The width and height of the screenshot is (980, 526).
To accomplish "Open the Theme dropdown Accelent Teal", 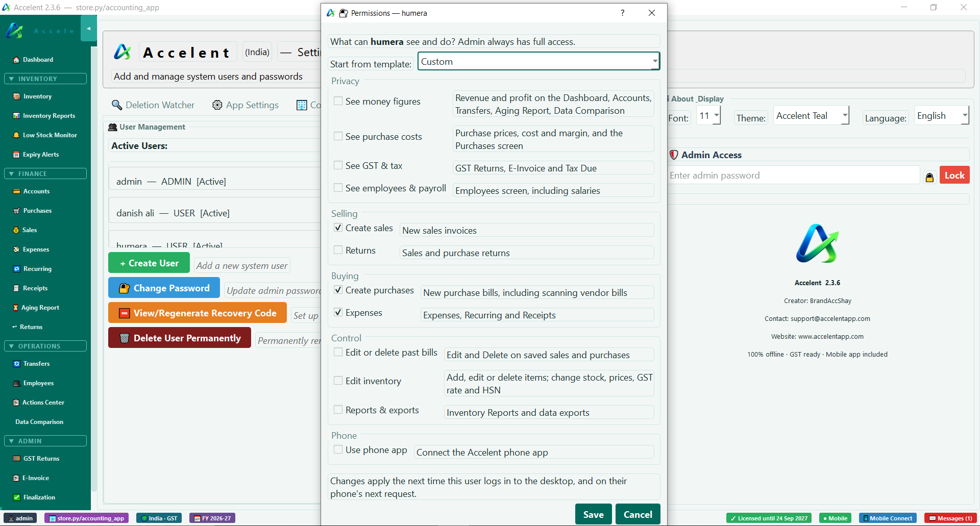I will (x=811, y=116).
